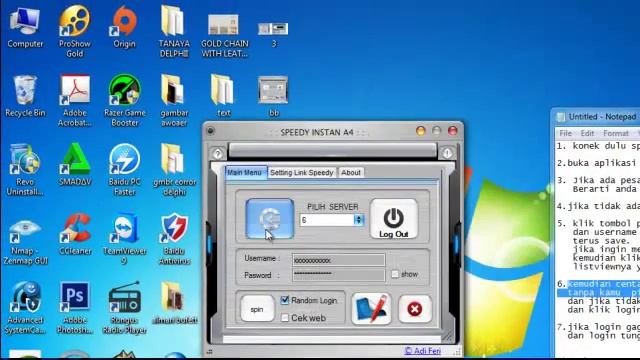This screenshot has height=360, width=640.
Task: Launch TeamViewer 9 shortcut
Action: [x=124, y=239]
